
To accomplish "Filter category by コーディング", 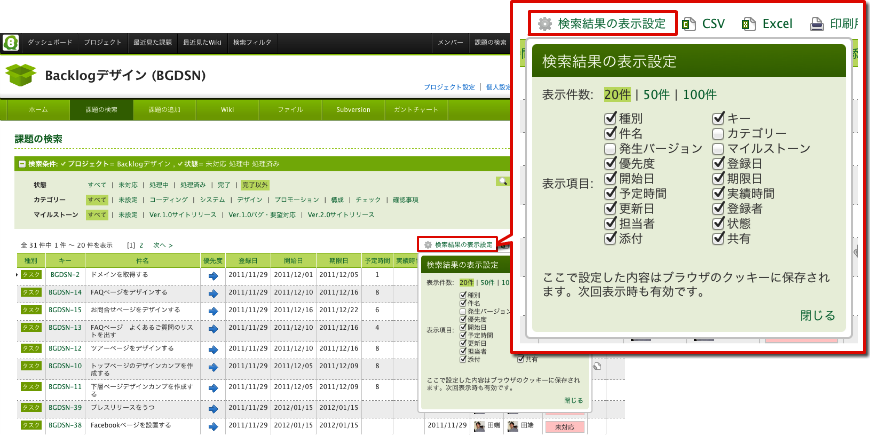I will 168,200.
